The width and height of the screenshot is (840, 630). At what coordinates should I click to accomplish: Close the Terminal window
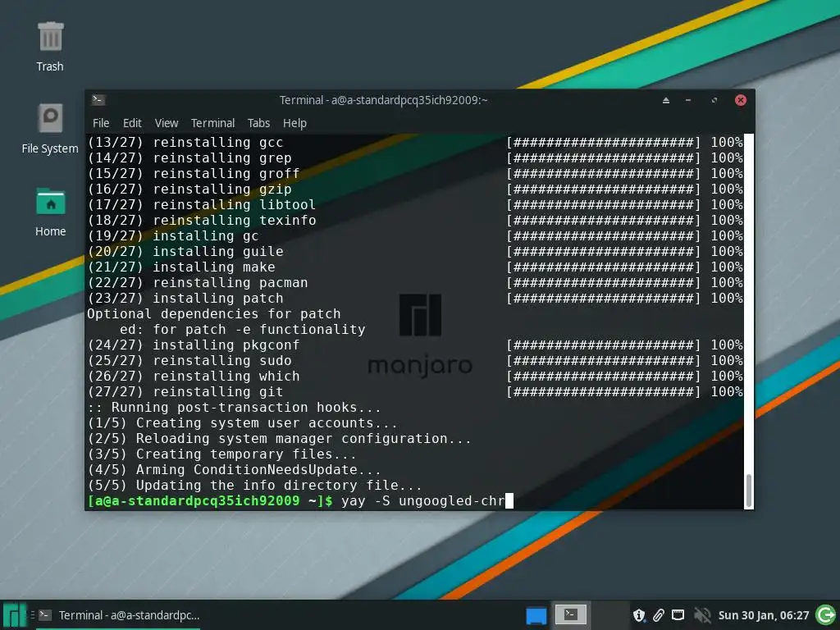coord(741,100)
